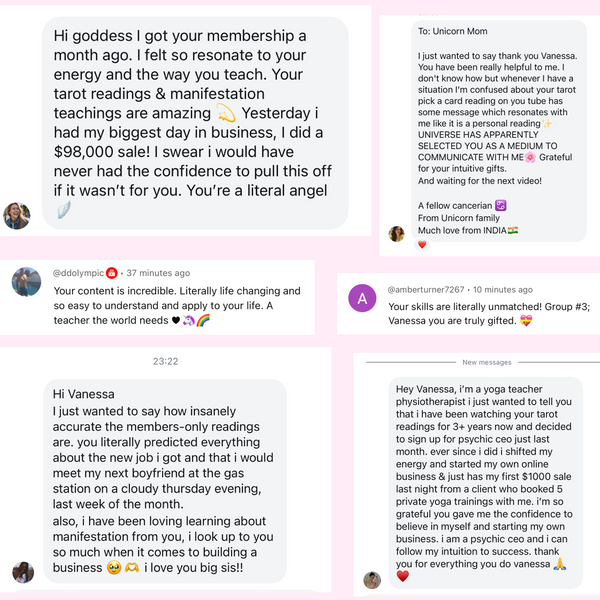Click the $98,000 sale message sender's avatar
This screenshot has height=600, width=600.
[16, 216]
